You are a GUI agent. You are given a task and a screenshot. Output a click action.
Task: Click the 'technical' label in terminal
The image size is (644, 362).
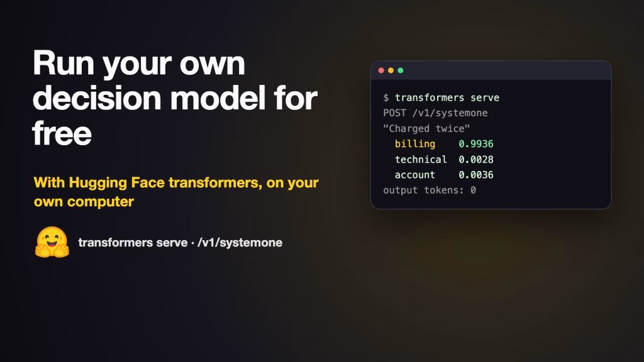tap(421, 159)
